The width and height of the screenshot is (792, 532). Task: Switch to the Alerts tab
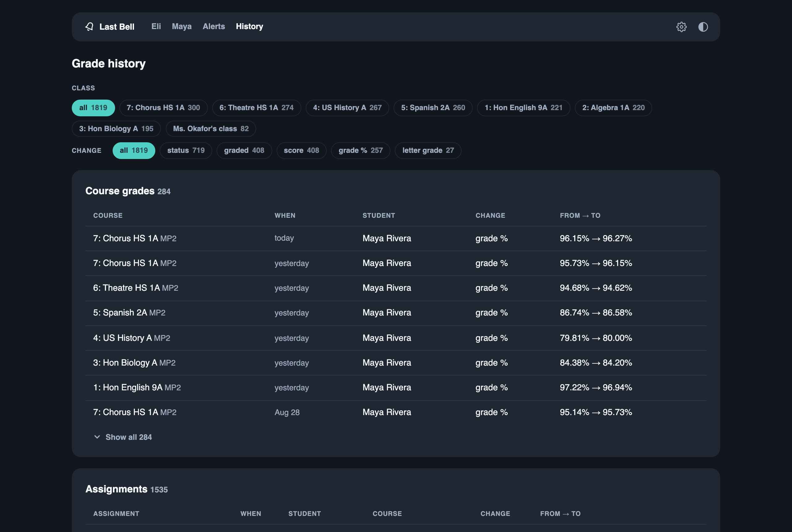[214, 27]
